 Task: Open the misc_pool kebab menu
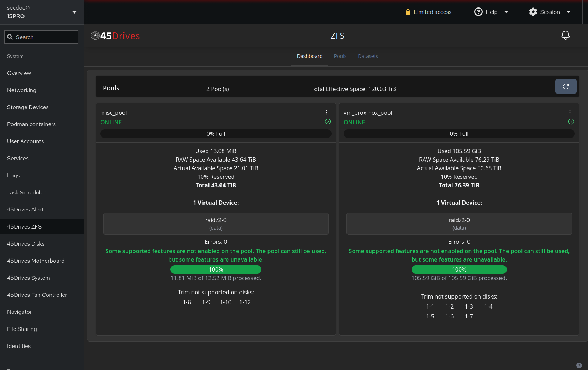click(327, 112)
